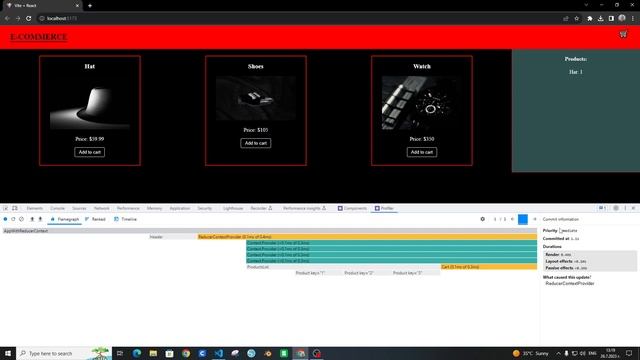640x360 pixels.
Task: Open the React Profiler tab
Action: click(x=384, y=208)
